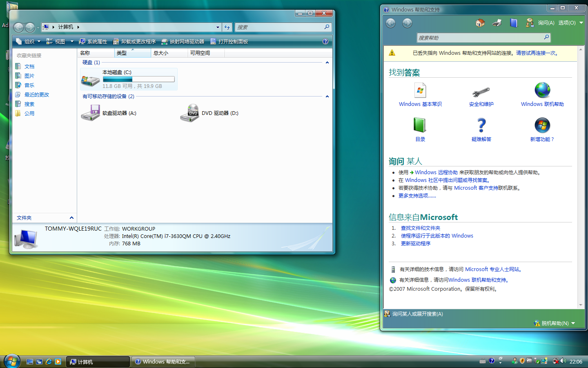Click the network disconnected tray icon
Viewport: 588px width, 368px height.
pos(556,361)
